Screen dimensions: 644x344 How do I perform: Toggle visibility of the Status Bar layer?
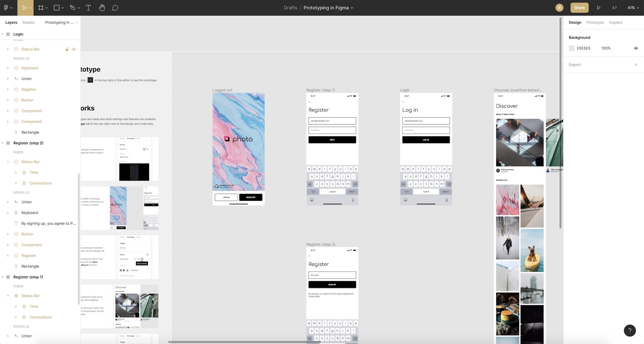point(74,49)
